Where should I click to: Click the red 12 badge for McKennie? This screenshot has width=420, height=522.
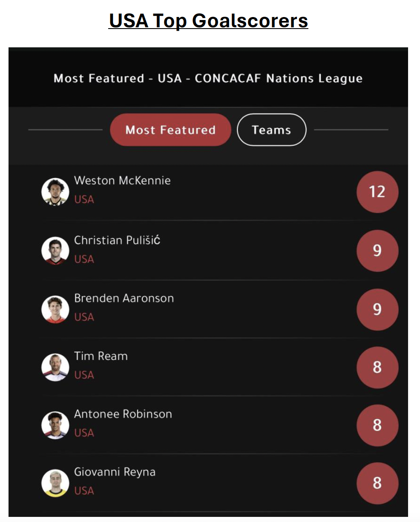click(x=377, y=192)
